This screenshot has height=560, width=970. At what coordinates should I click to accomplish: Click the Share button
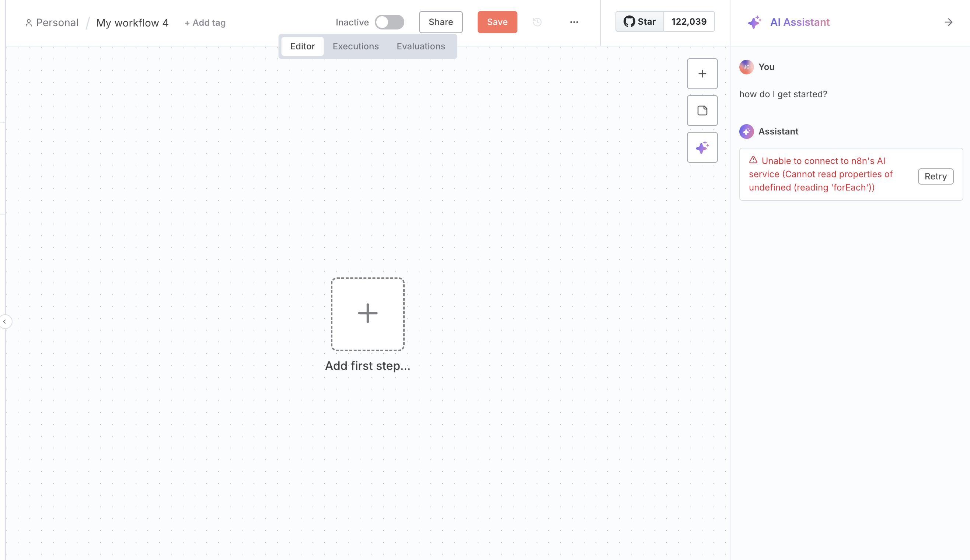(440, 22)
